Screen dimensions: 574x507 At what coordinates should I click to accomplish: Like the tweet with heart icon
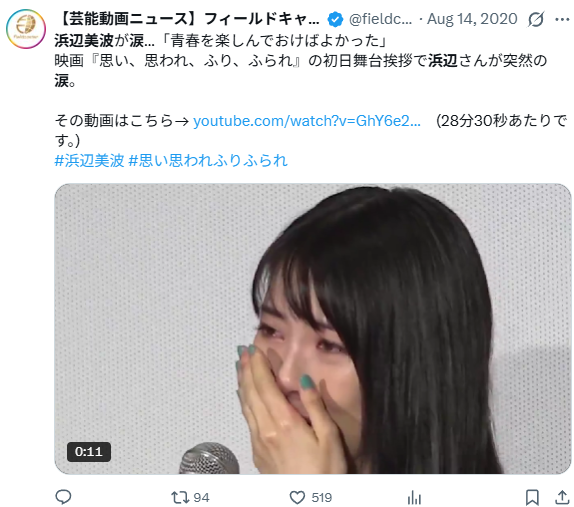pos(297,497)
